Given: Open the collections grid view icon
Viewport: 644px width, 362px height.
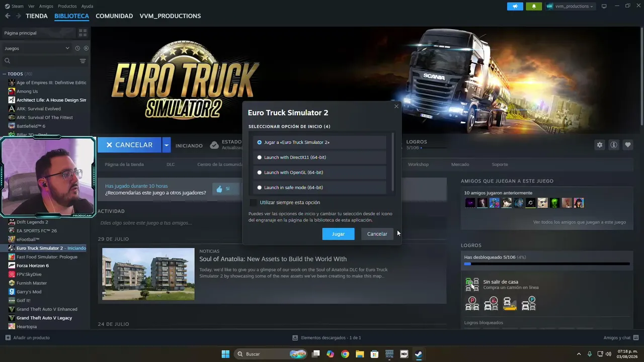Looking at the screenshot, I should pyautogui.click(x=83, y=33).
